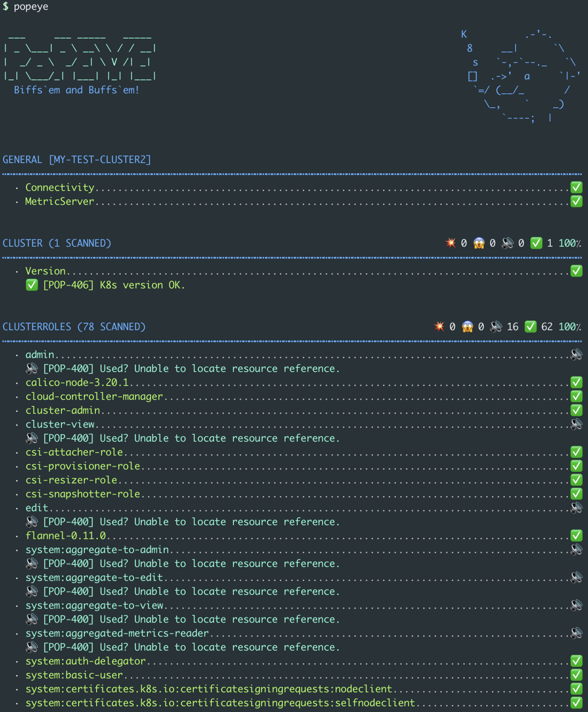Click the speaker warning icon in CLUSTERROLES summary
Viewport: 588px width, 712px height.
[x=496, y=327]
